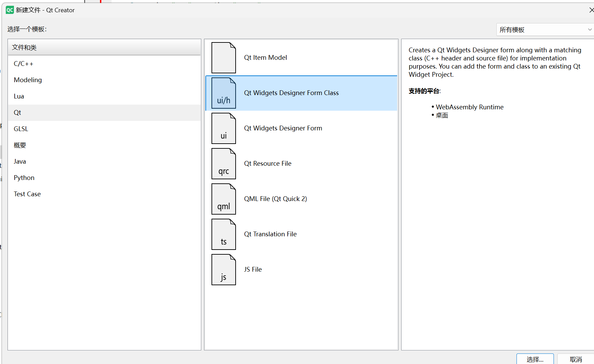Click the Qt Item Model file icon
Viewport: 594px width, 364px height.
pos(223,58)
